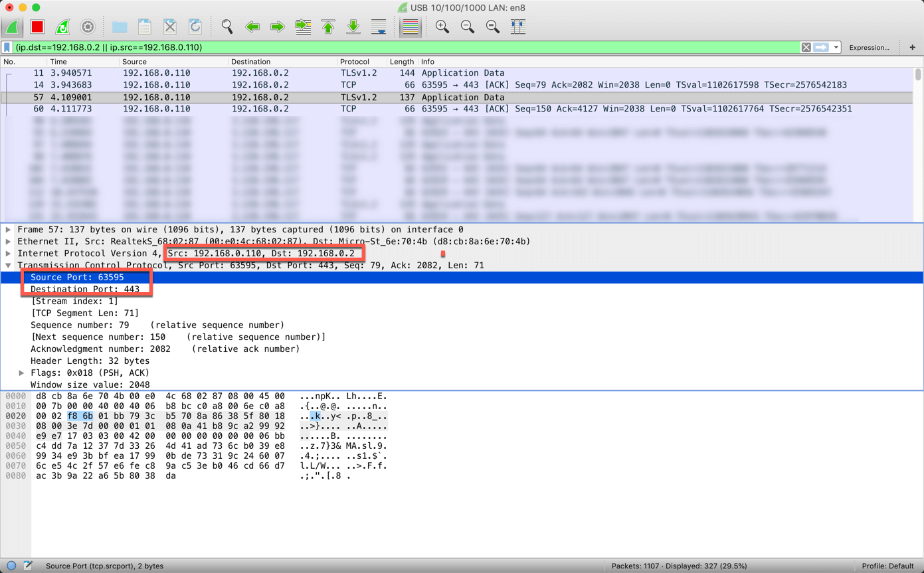The height and width of the screenshot is (573, 924).
Task: Expand the Flags 0x018 tree item
Action: 21,373
